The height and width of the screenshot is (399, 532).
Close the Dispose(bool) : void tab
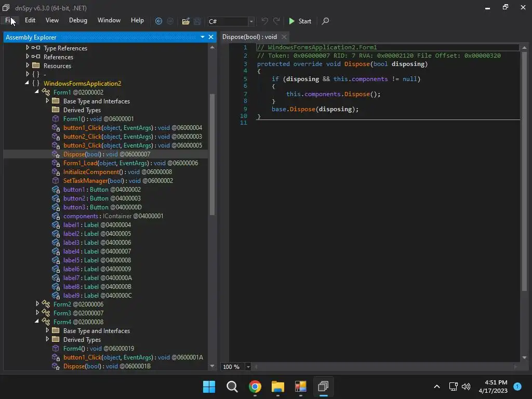pyautogui.click(x=284, y=37)
